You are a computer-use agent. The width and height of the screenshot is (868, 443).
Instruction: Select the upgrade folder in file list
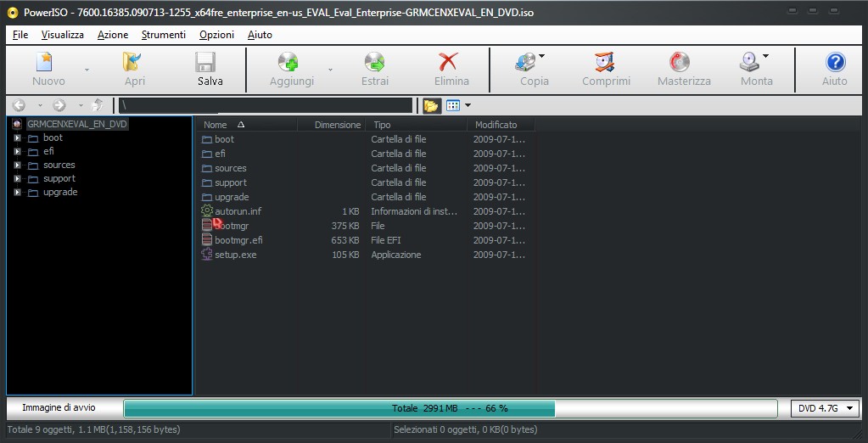click(x=232, y=197)
